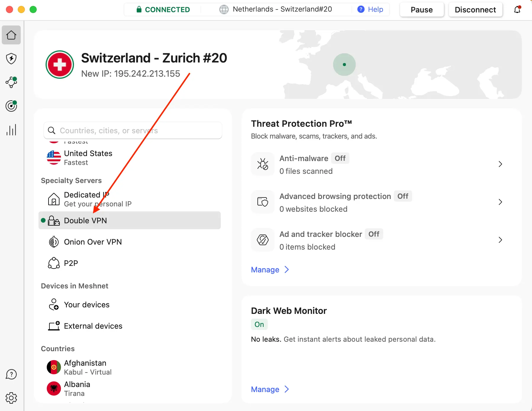Expand Ad and tracker blocker chevron
The height and width of the screenshot is (411, 532).
tap(500, 240)
